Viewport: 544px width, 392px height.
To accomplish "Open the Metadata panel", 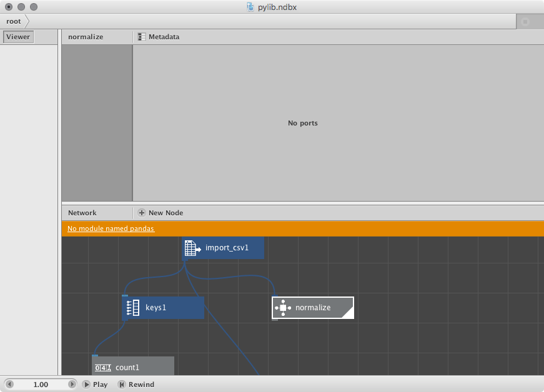I will pyautogui.click(x=159, y=37).
